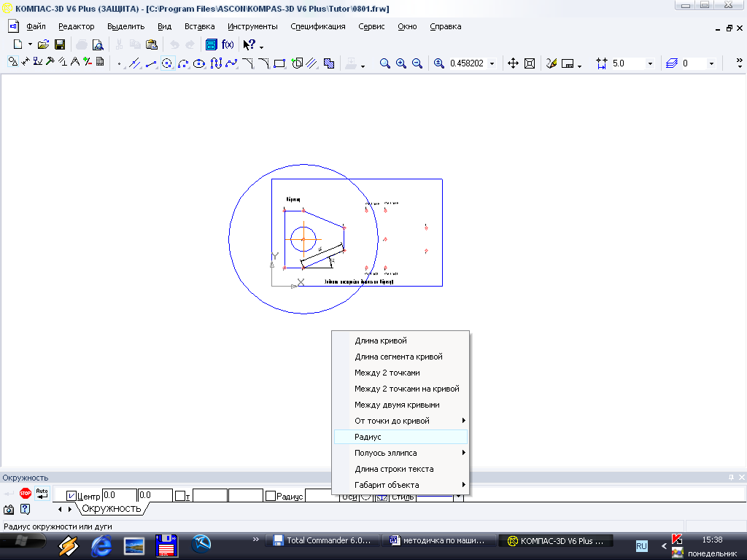The height and width of the screenshot is (560, 747).
Task: Toggle the т point checkbox
Action: coord(179,496)
